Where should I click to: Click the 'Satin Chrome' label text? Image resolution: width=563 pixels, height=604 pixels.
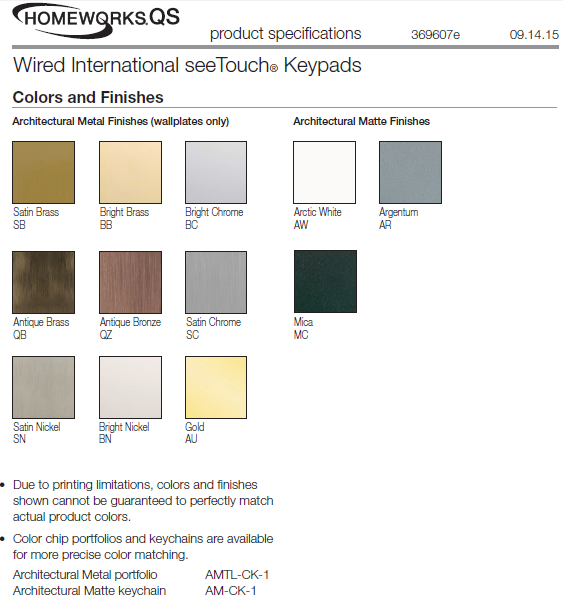tap(214, 322)
